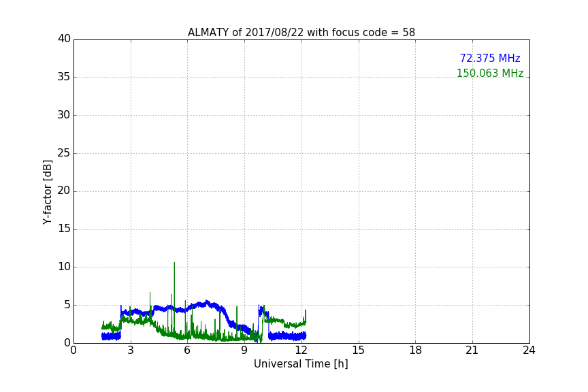The image size is (588, 392).
Task: Click x-axis tick label 24
Action: click(529, 350)
